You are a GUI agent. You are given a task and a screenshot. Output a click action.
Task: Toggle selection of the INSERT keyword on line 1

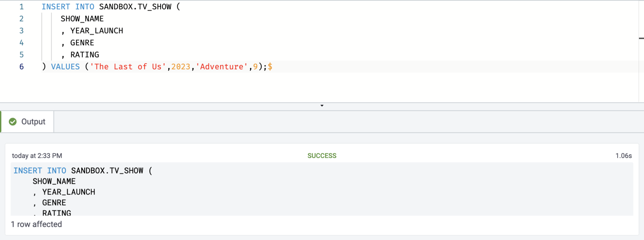click(x=56, y=6)
